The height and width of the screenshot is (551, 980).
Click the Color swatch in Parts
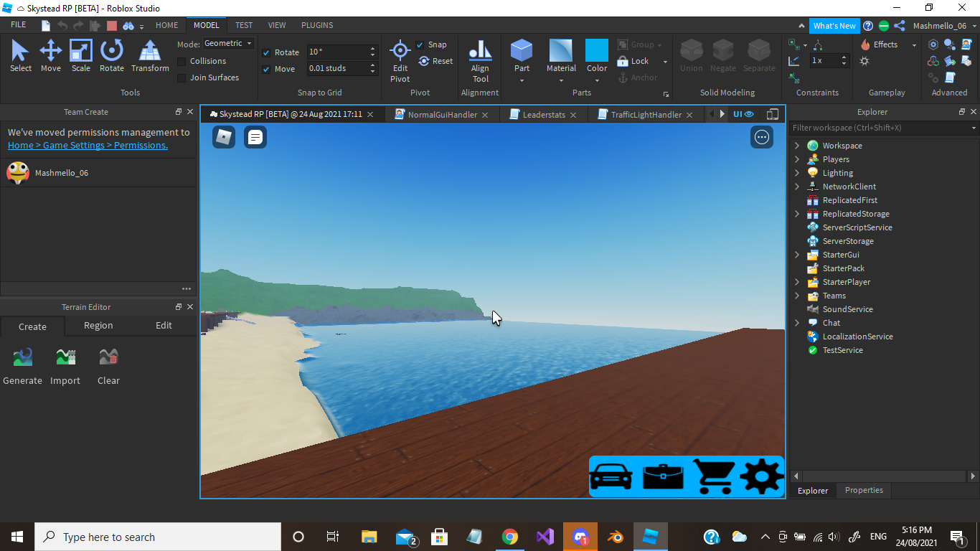coord(596,52)
